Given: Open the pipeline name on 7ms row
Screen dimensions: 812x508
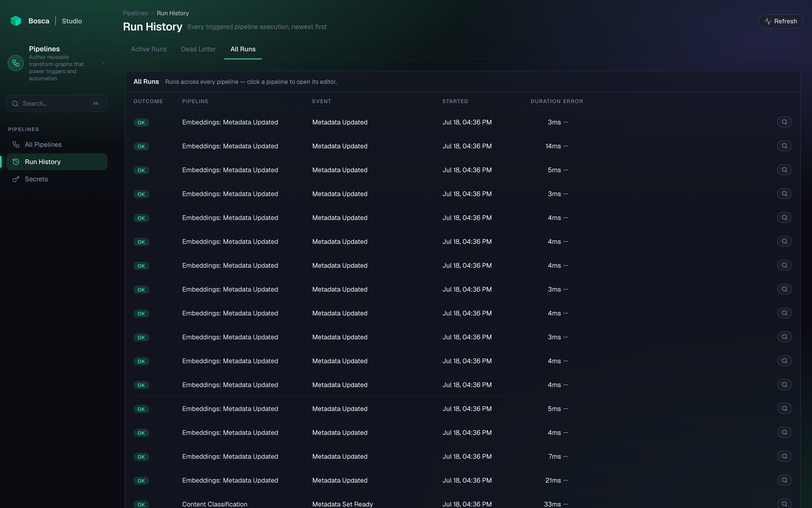Looking at the screenshot, I should coord(230,457).
